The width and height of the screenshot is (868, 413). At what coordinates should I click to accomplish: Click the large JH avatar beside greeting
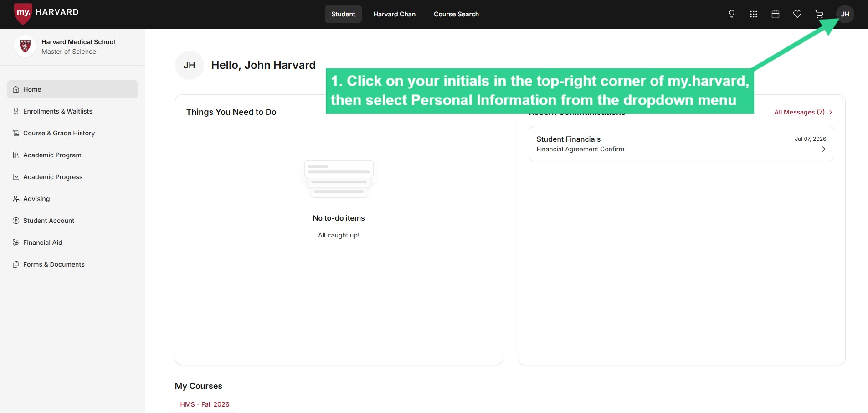(190, 65)
